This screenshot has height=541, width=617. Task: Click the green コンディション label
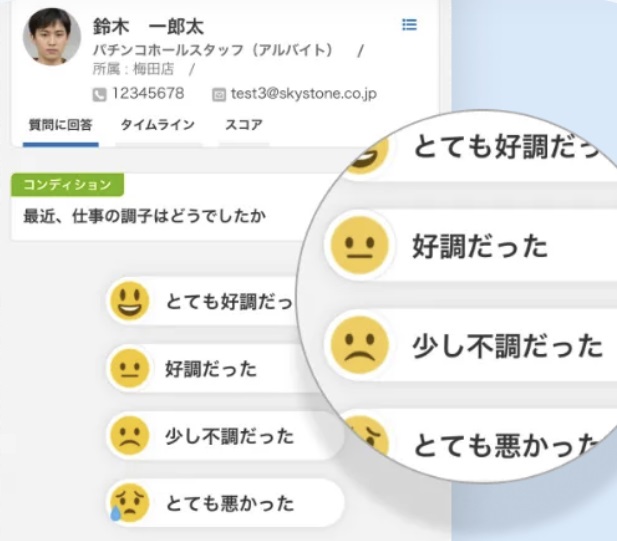coord(67,185)
